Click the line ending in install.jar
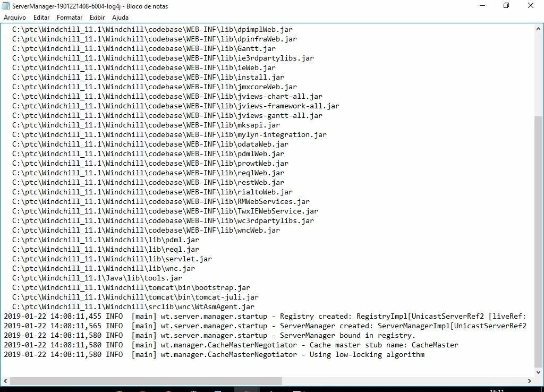The image size is (544, 392). pos(148,77)
